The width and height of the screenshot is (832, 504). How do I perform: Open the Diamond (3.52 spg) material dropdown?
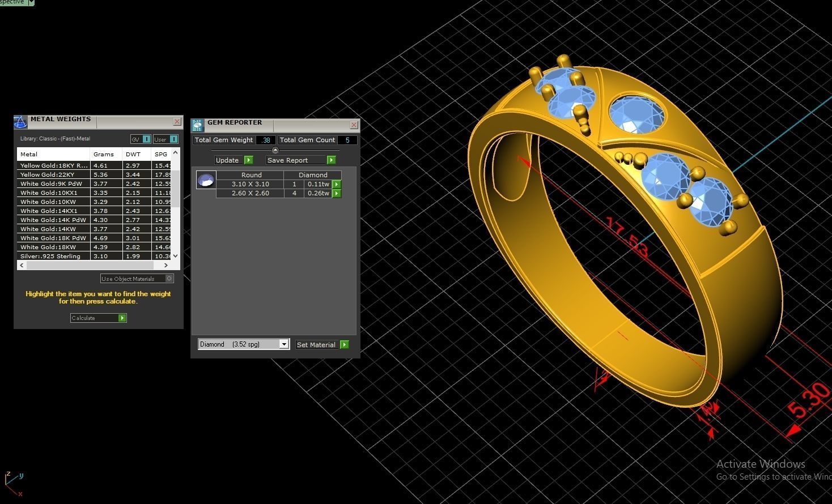(244, 344)
